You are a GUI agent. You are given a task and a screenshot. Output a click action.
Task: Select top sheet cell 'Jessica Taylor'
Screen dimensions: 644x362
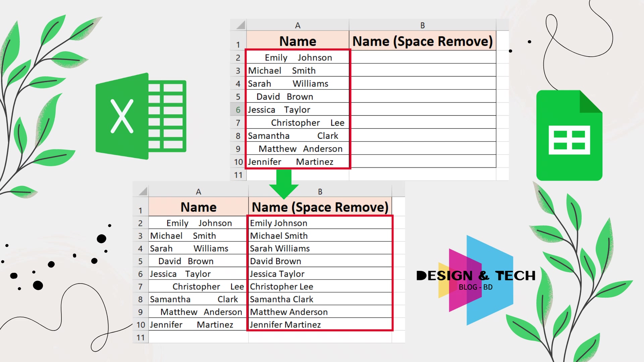(x=298, y=110)
